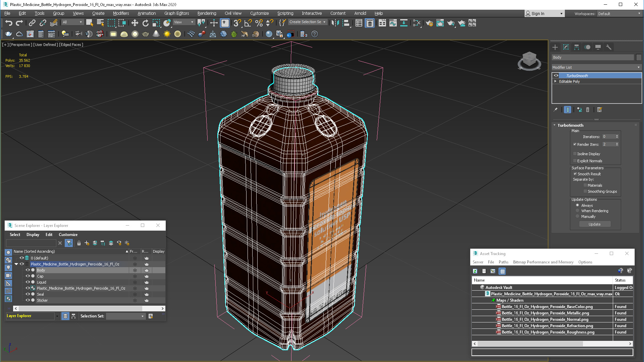Select the Sticker layer item

point(42,300)
